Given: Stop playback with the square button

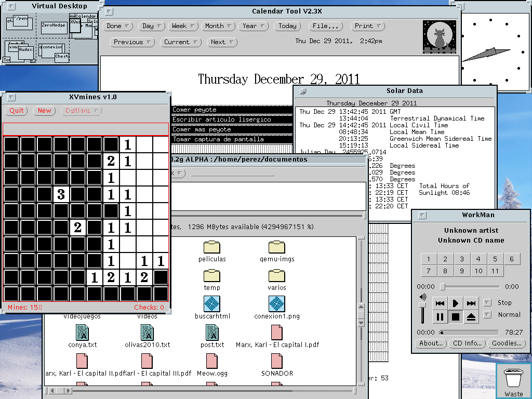Looking at the screenshot, I should pos(455,317).
